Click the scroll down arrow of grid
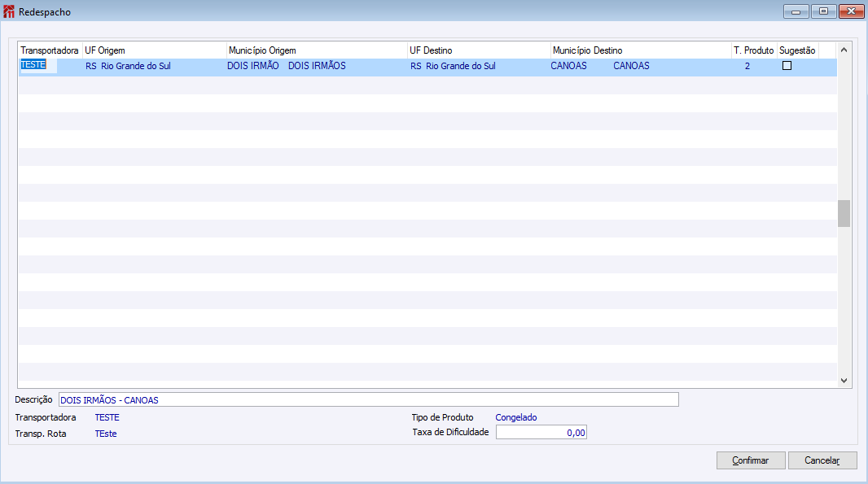 point(844,381)
